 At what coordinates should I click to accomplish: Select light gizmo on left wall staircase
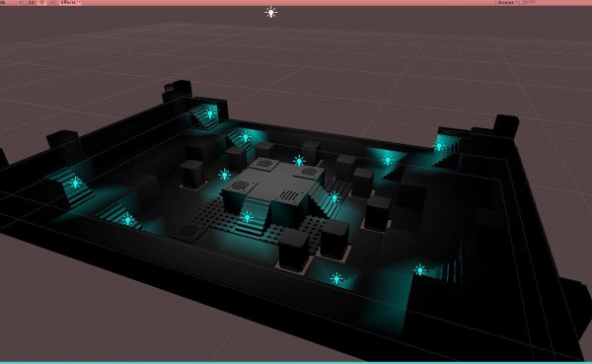(76, 183)
